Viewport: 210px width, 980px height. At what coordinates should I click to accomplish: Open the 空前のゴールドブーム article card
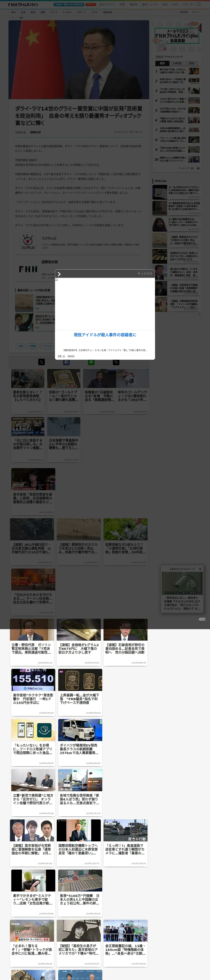point(64,392)
